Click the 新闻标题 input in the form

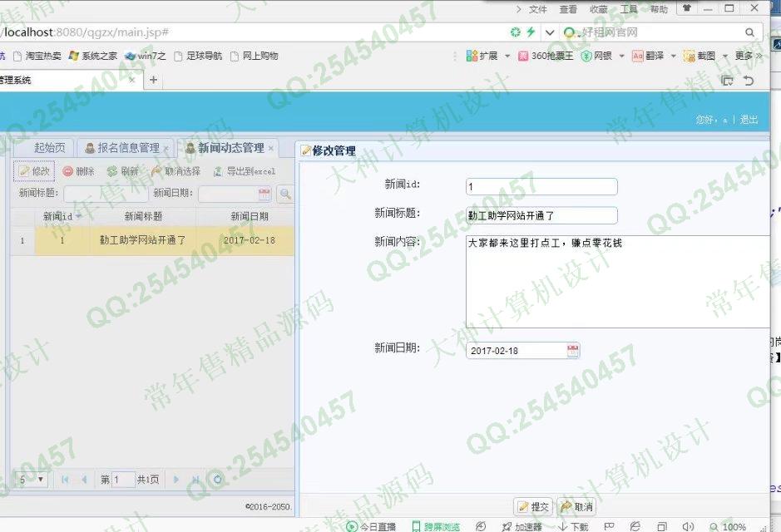541,215
